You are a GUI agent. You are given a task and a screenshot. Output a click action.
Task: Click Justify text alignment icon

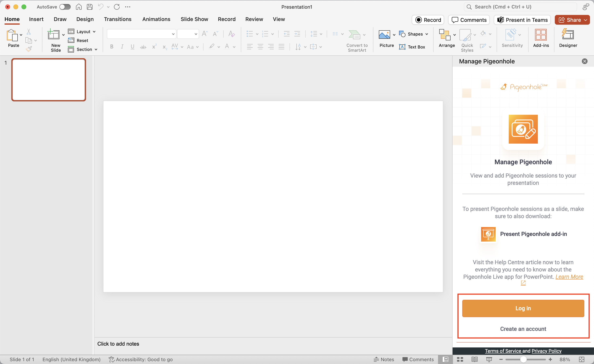click(x=282, y=46)
